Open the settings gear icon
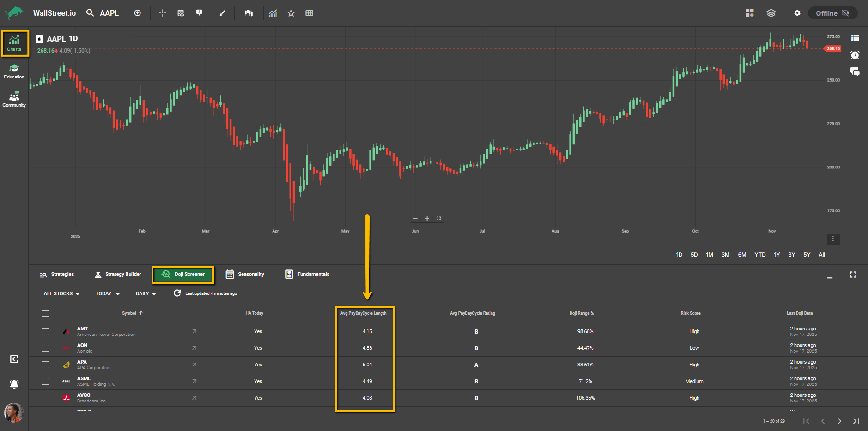Image resolution: width=868 pixels, height=431 pixels. coord(797,13)
